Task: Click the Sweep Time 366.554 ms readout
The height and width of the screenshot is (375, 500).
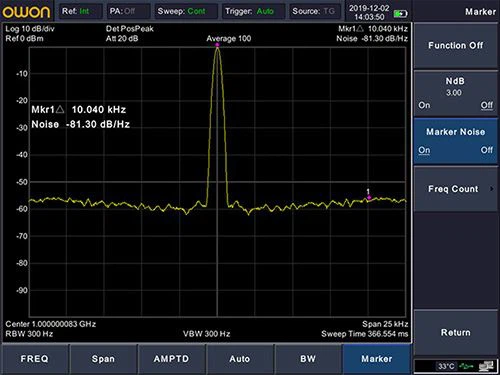Action: pyautogui.click(x=365, y=334)
